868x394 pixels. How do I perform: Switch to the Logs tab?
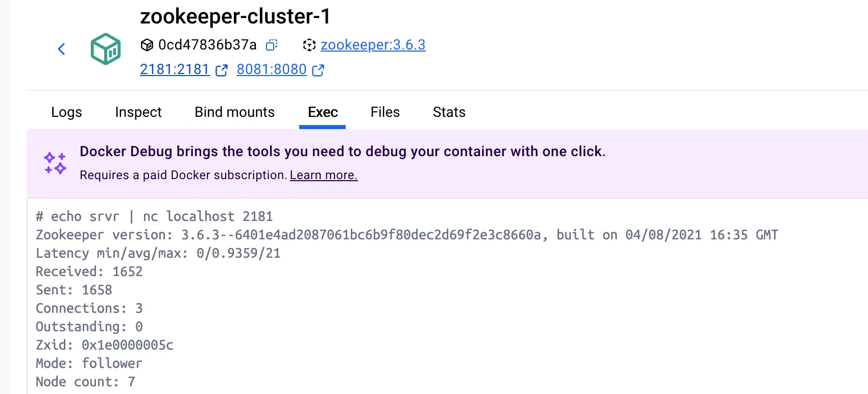click(66, 112)
